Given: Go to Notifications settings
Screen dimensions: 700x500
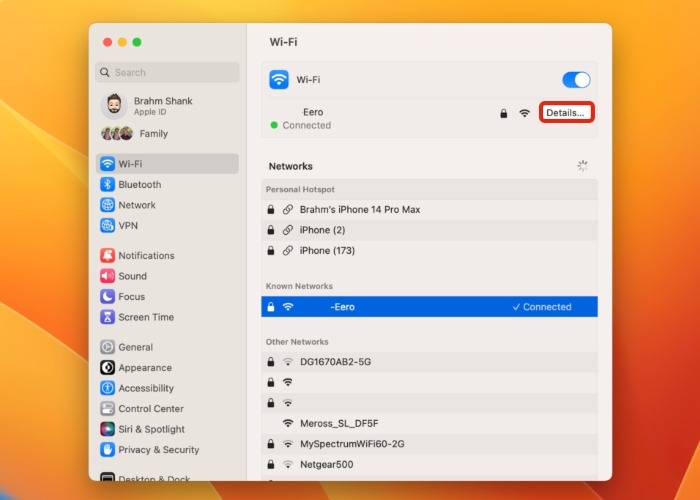Looking at the screenshot, I should point(146,256).
